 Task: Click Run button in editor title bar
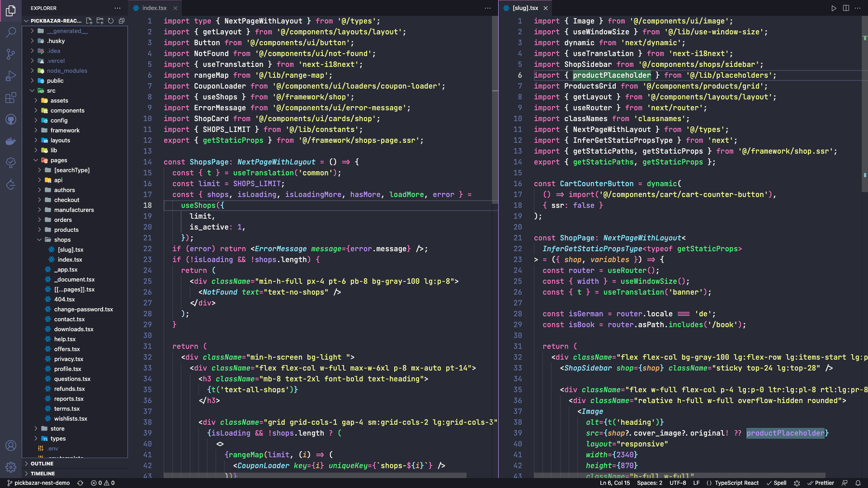(834, 8)
